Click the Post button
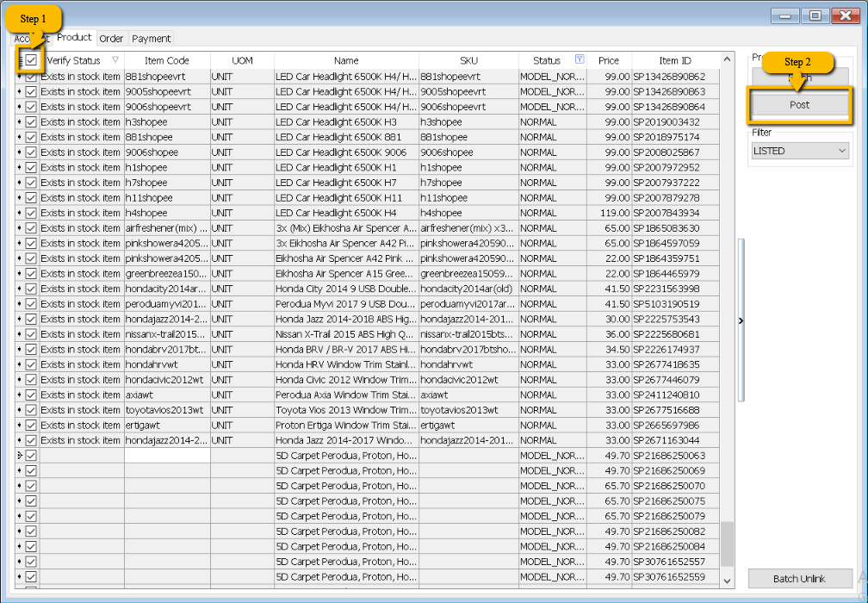The image size is (868, 603). (x=799, y=103)
